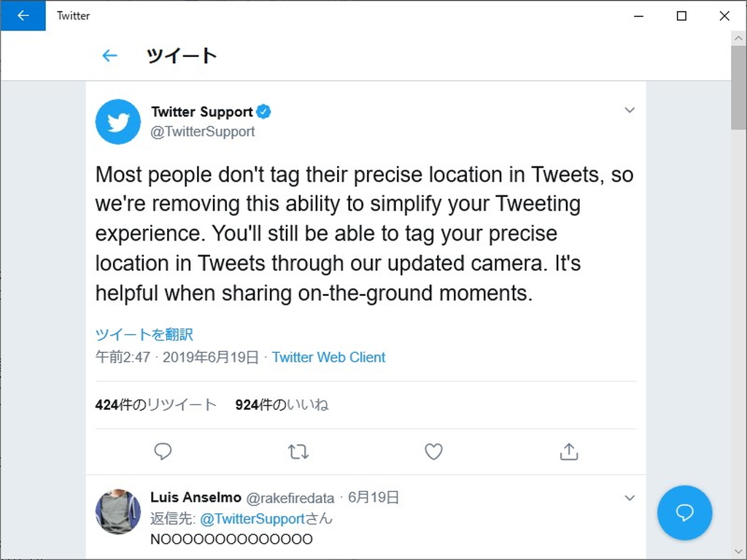This screenshot has width=747, height=560.
Task: Open the Twitter Web Client source link
Action: click(x=328, y=357)
